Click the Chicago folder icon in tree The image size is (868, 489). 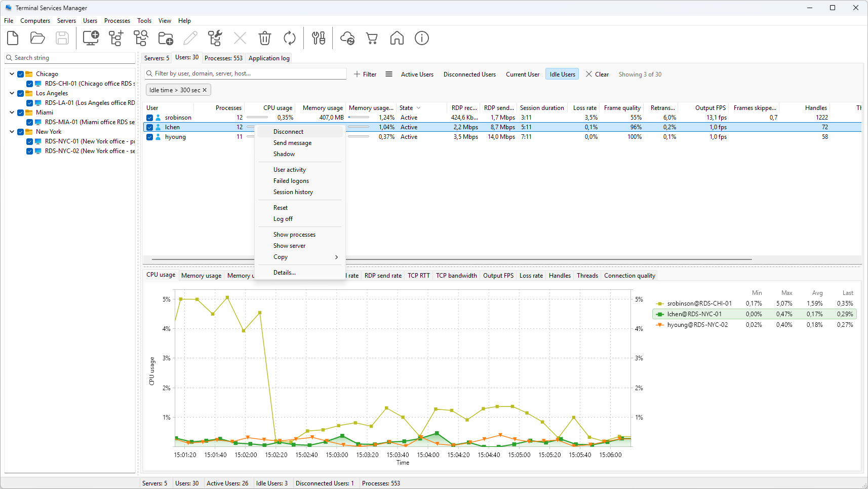tap(29, 74)
